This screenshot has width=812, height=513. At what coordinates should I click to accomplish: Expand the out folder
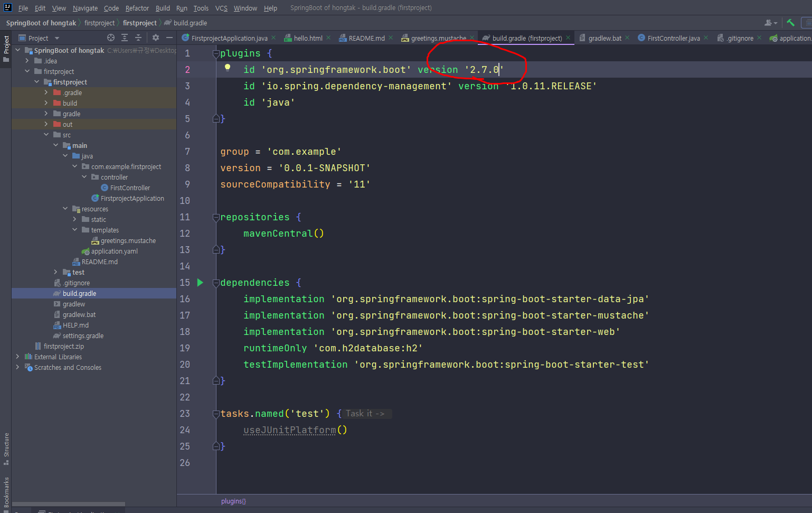click(46, 124)
